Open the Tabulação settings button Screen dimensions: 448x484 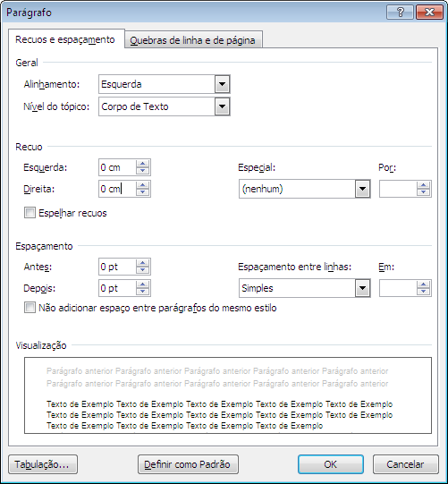43,464
